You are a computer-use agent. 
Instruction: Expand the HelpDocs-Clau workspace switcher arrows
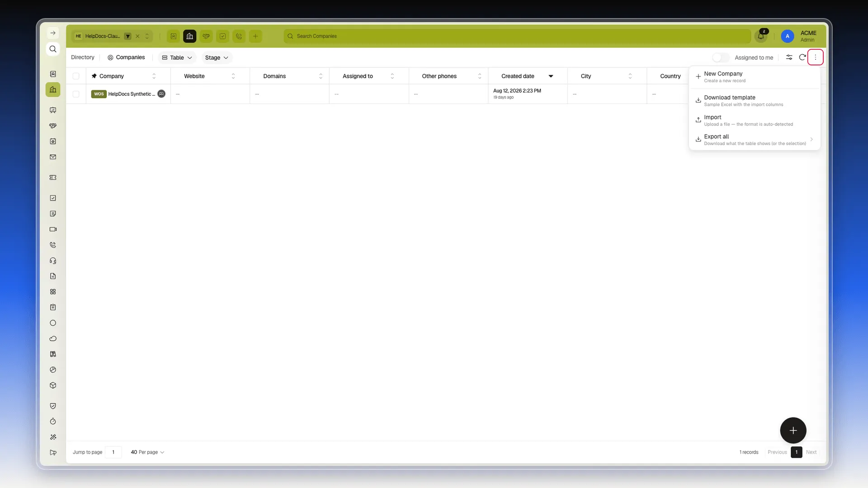[x=147, y=36]
